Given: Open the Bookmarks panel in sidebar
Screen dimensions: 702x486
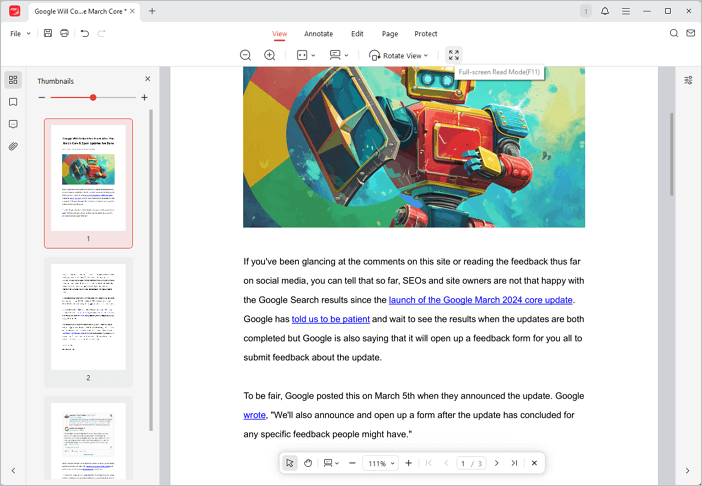Looking at the screenshot, I should [x=13, y=102].
